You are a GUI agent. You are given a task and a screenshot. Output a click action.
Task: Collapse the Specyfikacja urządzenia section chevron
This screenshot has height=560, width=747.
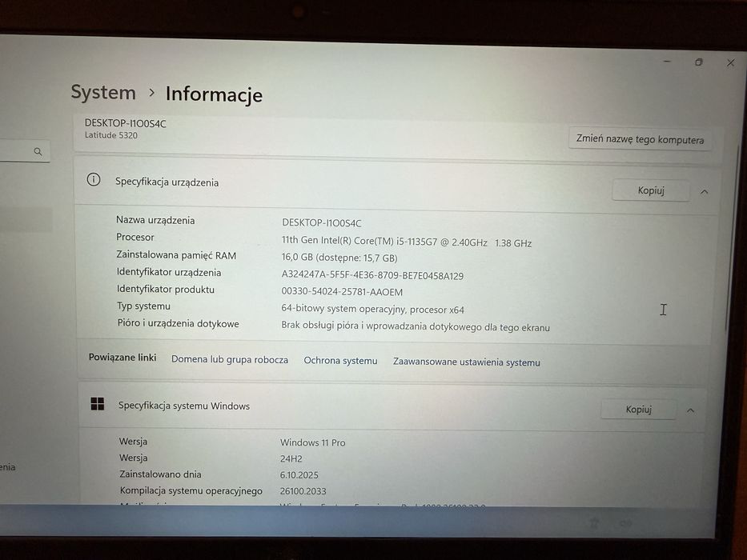(704, 192)
